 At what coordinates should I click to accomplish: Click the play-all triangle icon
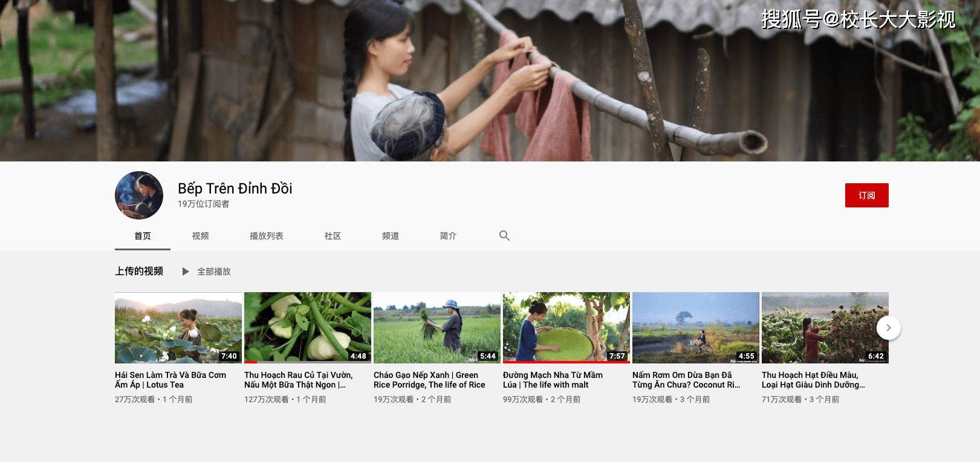(x=186, y=272)
